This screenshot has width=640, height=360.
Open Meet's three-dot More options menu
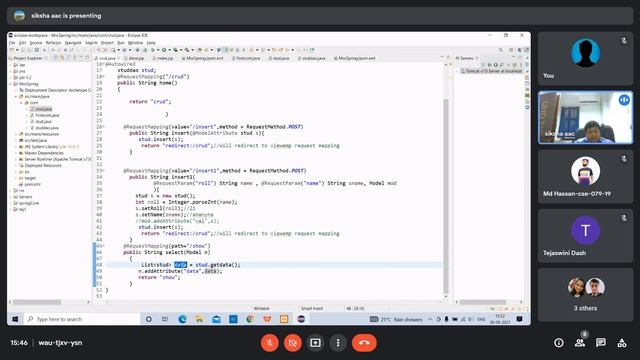click(338, 343)
